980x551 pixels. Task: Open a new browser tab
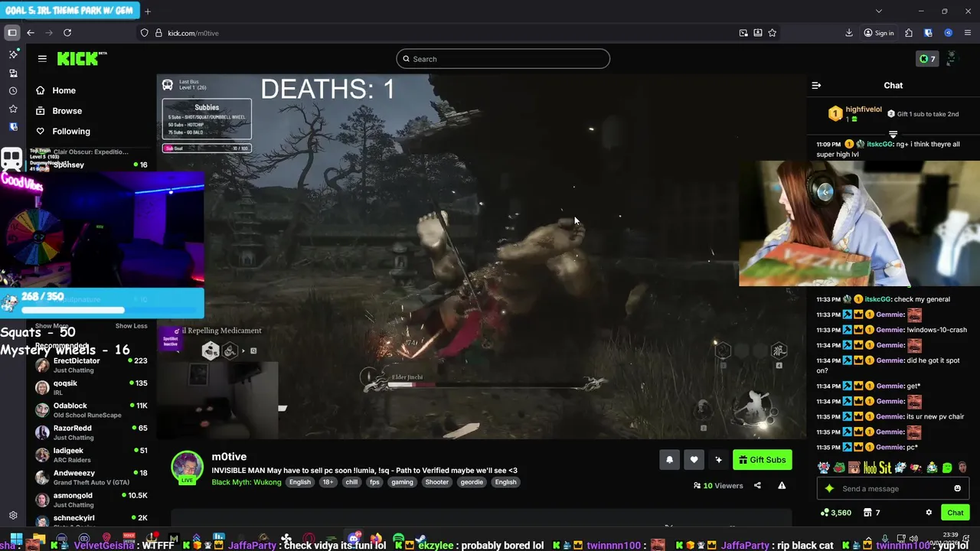(148, 11)
